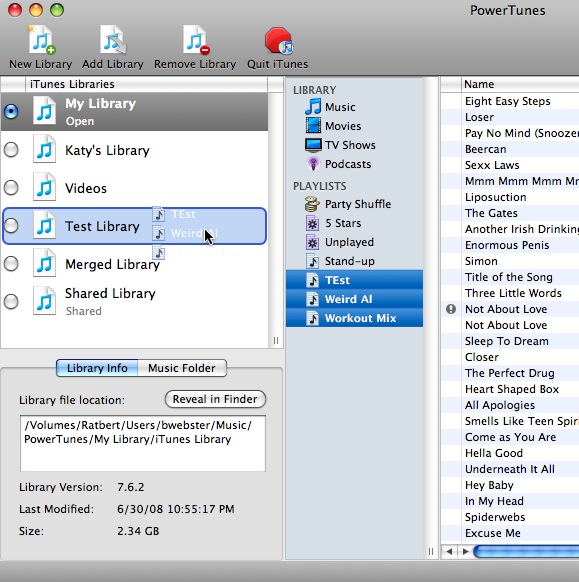
Task: Click the horizontal scrollbar thumb in song list
Action: [526, 552]
